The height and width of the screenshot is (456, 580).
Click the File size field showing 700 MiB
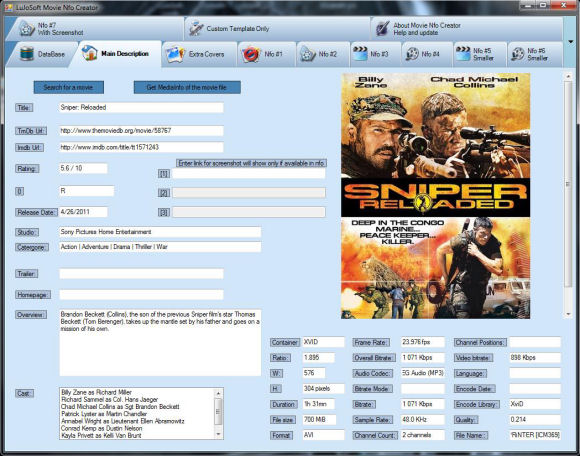[319, 419]
